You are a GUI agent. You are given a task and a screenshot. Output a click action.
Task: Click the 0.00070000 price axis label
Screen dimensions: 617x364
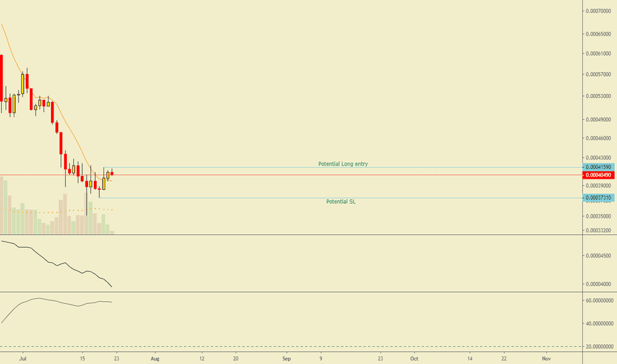pos(598,11)
